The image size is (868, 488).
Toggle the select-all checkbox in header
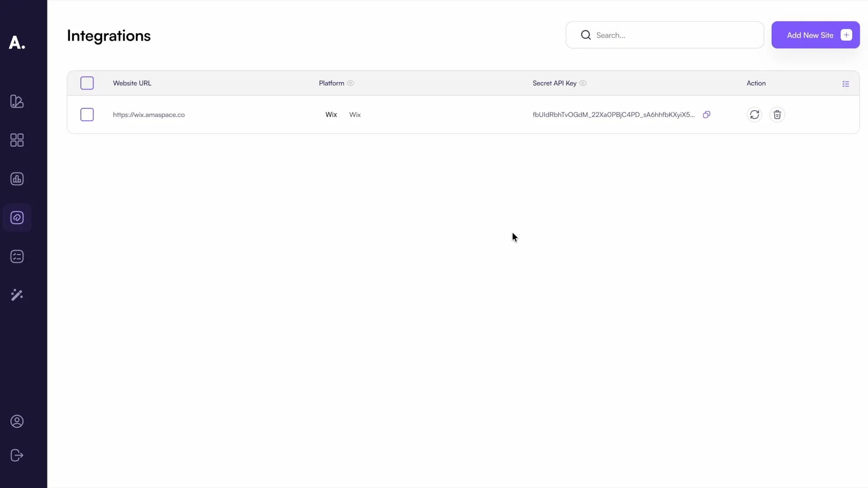(x=87, y=83)
